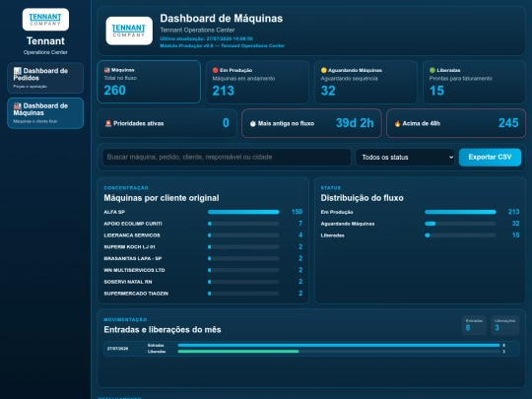Open Dashboard de Pedidos in sidebar
Image resolution: width=532 pixels, height=399 pixels.
point(45,78)
